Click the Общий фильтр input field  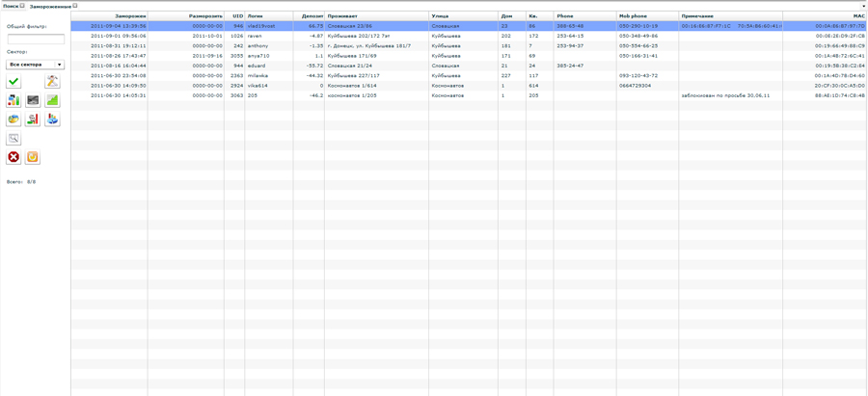36,40
